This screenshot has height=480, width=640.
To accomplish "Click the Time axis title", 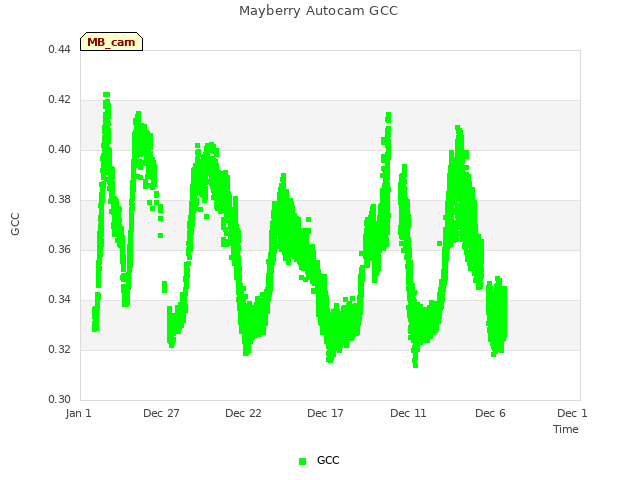I will pos(566,429).
